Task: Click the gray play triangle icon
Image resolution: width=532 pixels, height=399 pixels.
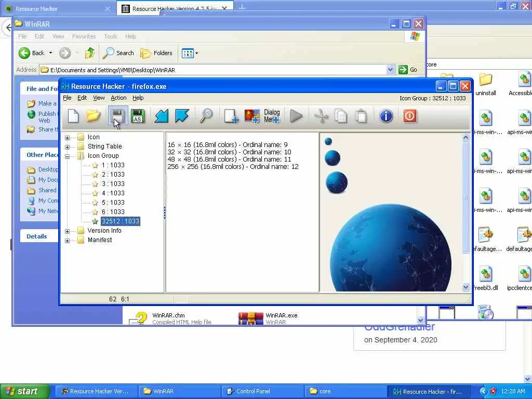Action: (296, 116)
